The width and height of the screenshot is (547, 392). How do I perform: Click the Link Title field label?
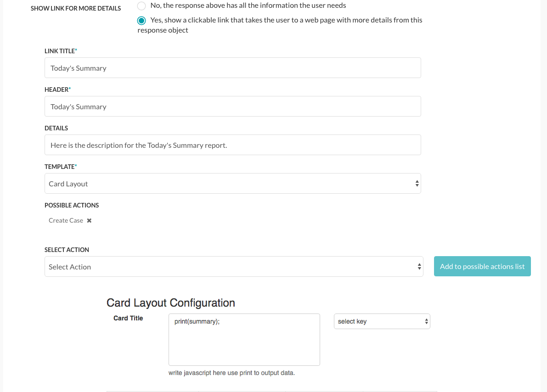[x=61, y=51]
